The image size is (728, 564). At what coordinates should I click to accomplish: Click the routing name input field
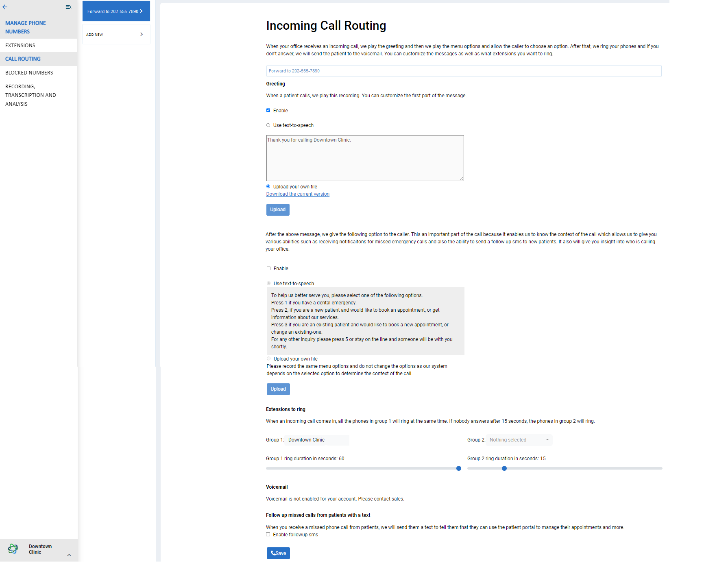(464, 71)
